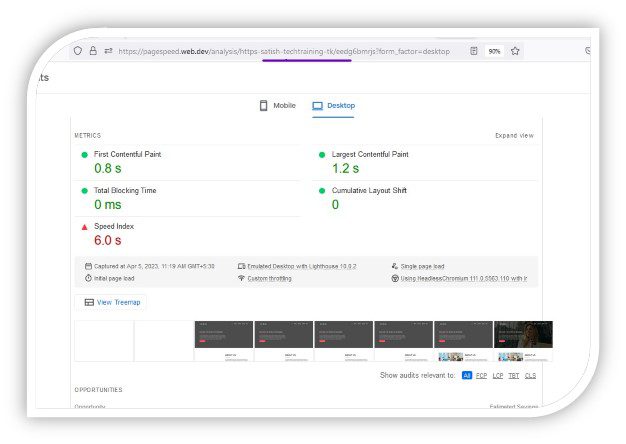Open the View Treemap button

click(113, 302)
